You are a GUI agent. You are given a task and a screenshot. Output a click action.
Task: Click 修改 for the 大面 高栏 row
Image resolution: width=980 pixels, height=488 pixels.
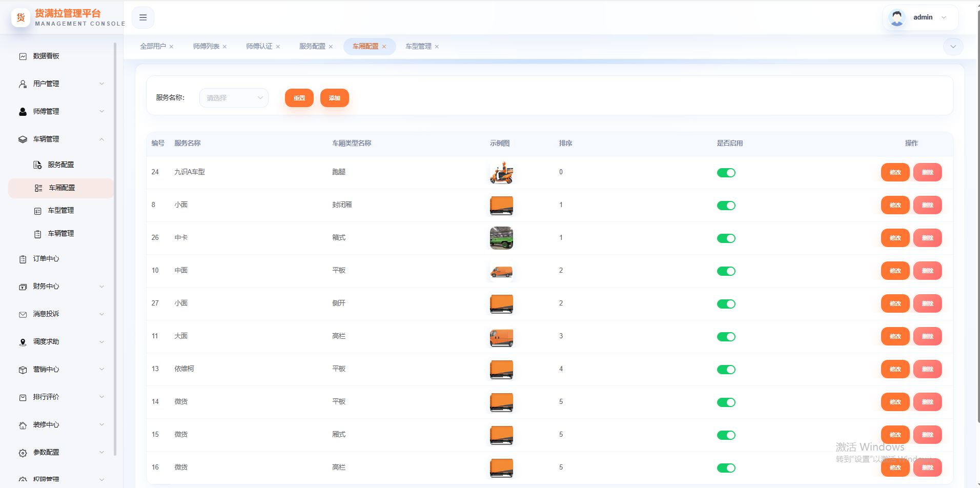tap(895, 336)
